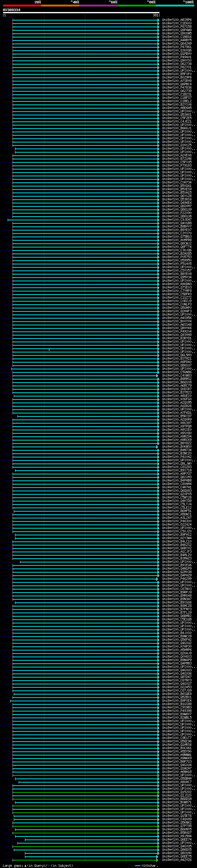Viewport: 197px width, 868px height.
Task: Open hit UniRef100_C1N816
Action: point(176,37)
